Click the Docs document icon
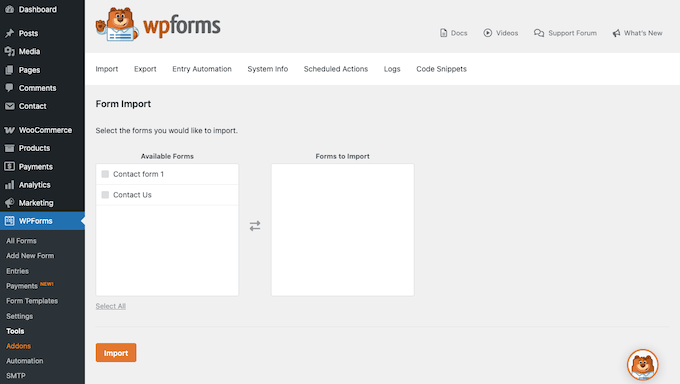 coord(443,33)
